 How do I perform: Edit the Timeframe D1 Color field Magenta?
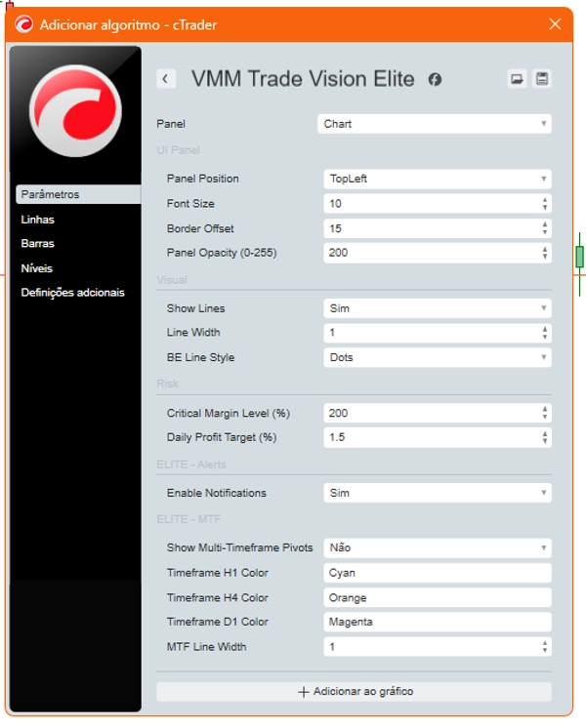click(x=438, y=623)
